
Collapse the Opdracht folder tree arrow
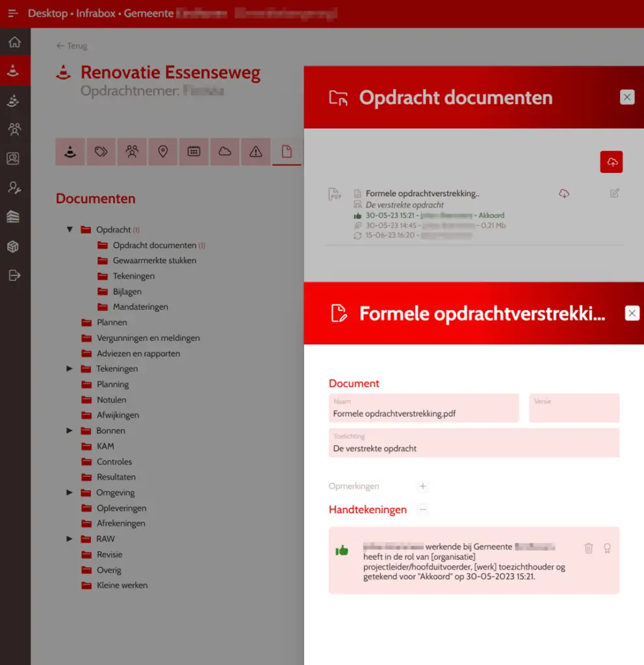(x=70, y=229)
